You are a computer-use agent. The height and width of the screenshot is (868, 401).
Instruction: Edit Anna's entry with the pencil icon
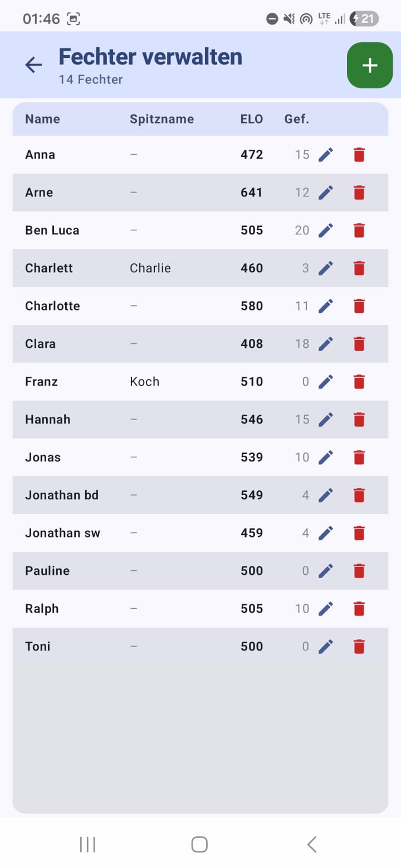tap(326, 155)
